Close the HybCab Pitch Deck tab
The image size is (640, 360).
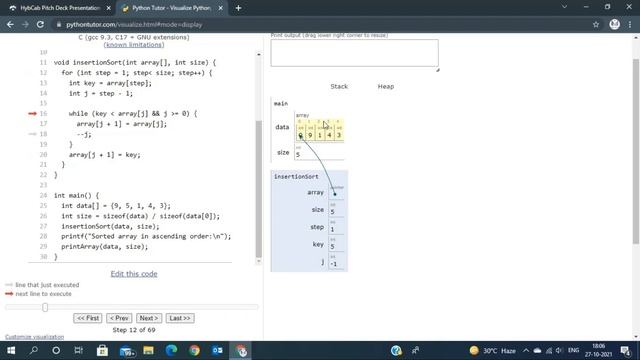109,8
